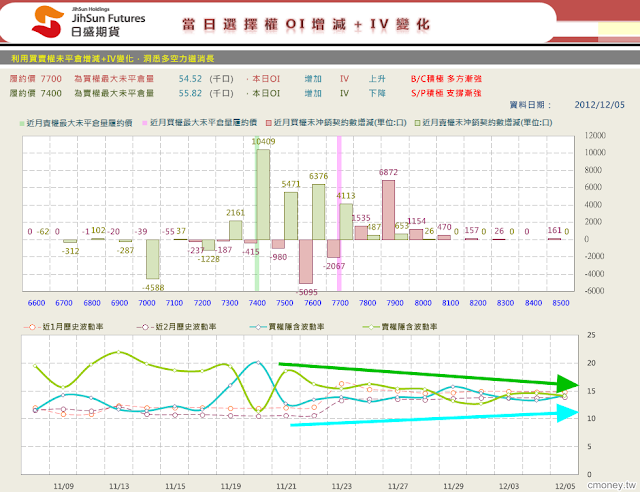The image size is (640, 492).
Task: Click date label 11/29 on the volatility axis
Action: (x=453, y=486)
